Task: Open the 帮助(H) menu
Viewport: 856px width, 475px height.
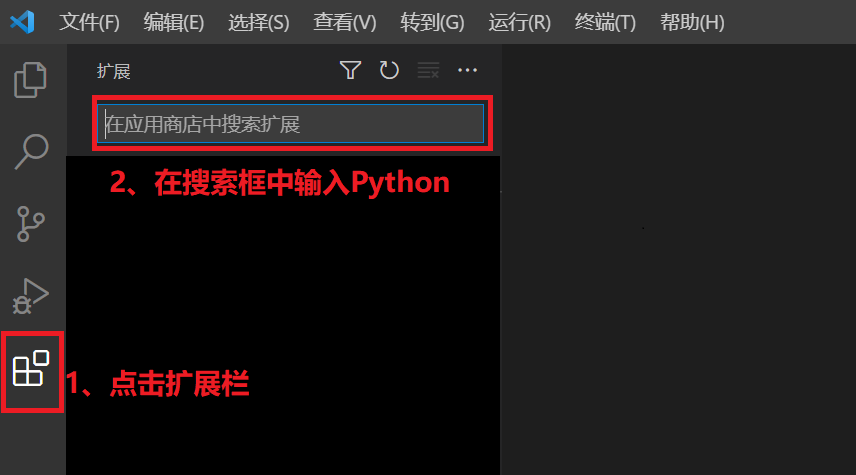Action: 692,22
